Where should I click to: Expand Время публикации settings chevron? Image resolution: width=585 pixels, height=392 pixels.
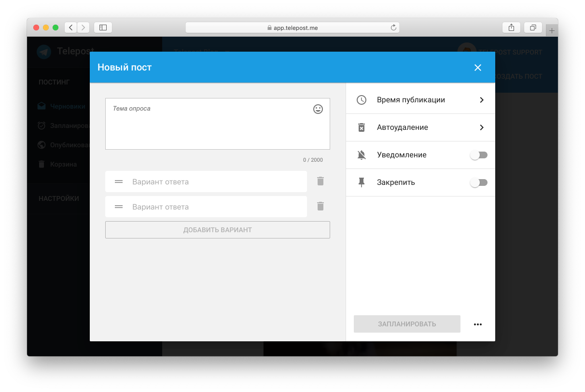click(481, 100)
